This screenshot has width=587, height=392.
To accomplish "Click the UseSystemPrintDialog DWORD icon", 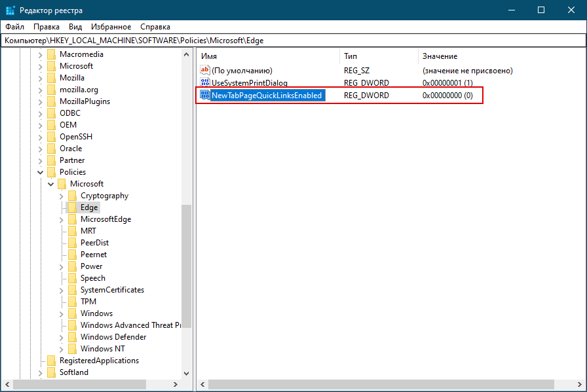I will (205, 82).
